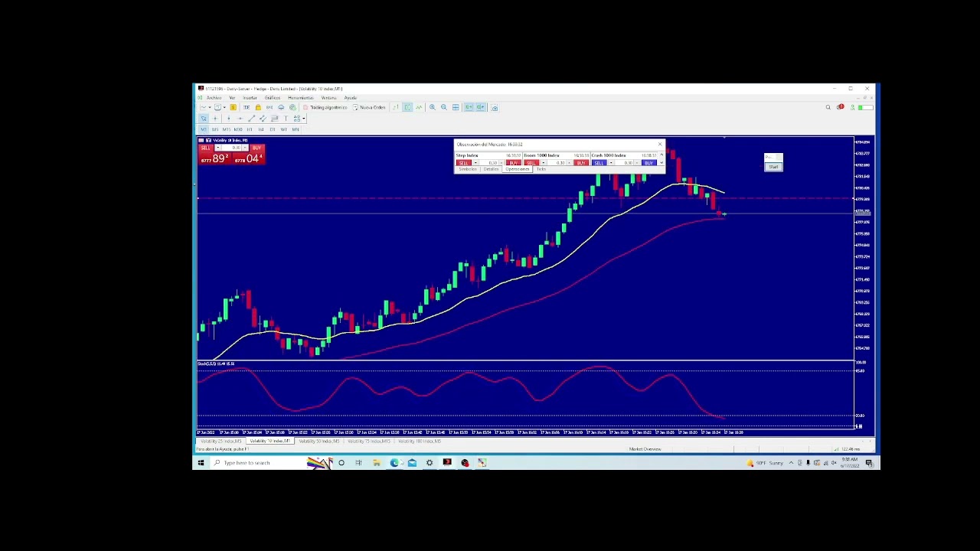Switch to line chart display
The height and width of the screenshot is (551, 980).
pyautogui.click(x=419, y=108)
